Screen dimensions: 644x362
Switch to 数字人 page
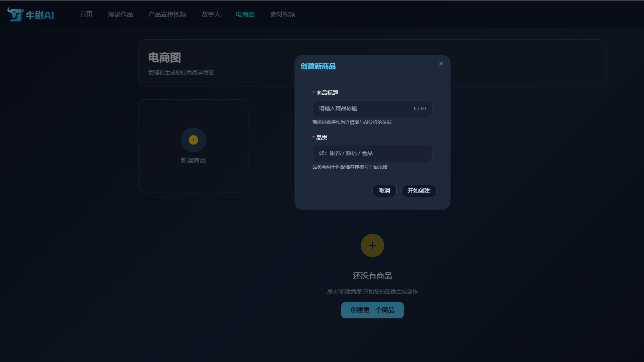[211, 14]
